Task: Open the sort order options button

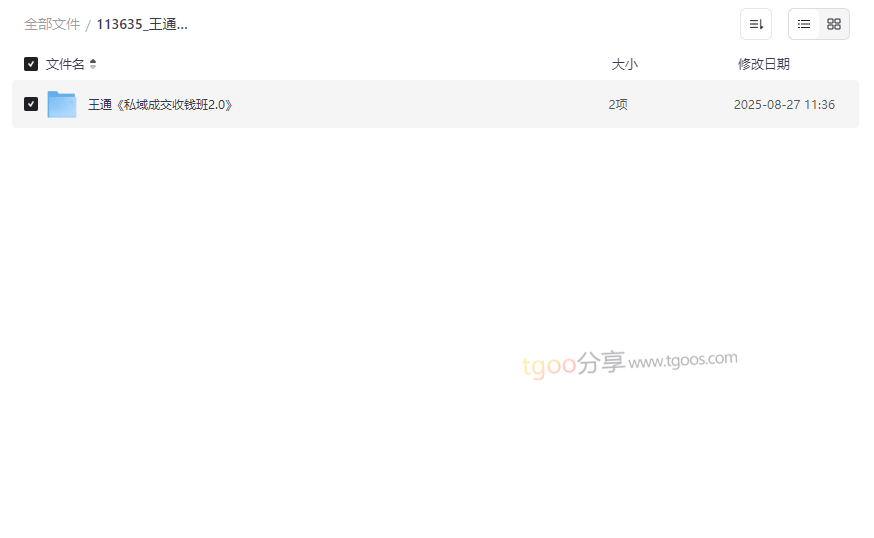Action: click(x=755, y=24)
